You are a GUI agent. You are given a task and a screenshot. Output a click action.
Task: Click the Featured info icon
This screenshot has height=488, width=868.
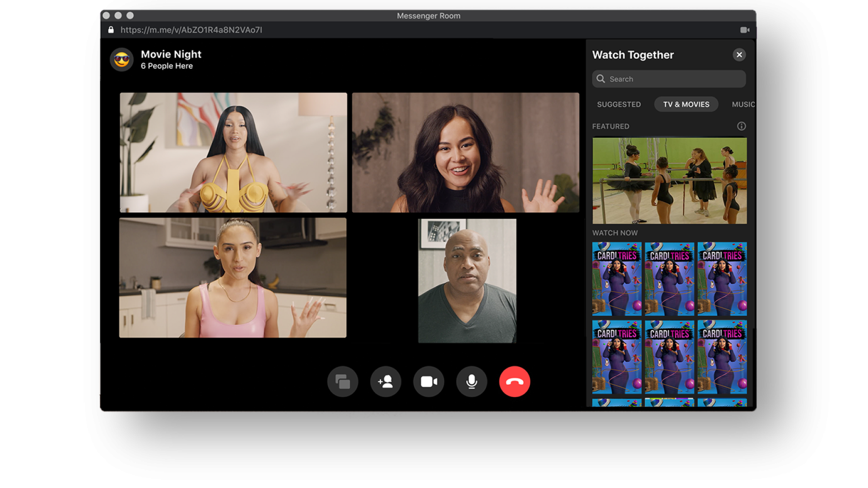pyautogui.click(x=741, y=126)
